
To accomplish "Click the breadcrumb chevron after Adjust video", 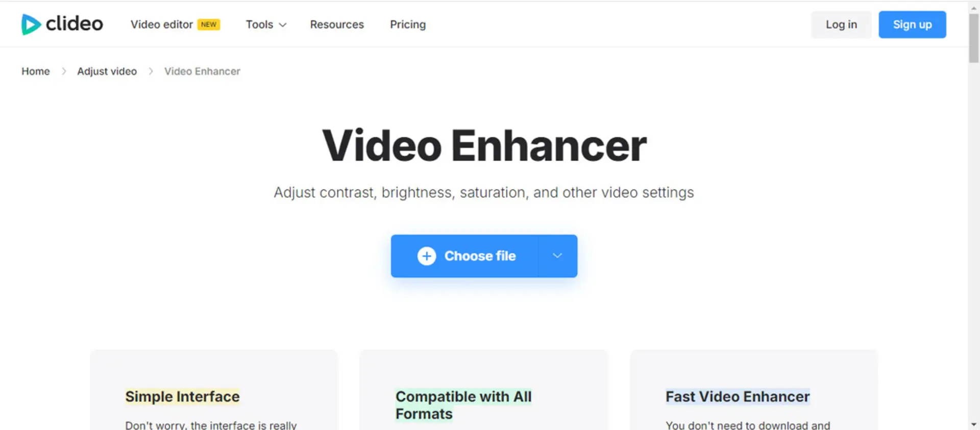I will point(151,71).
